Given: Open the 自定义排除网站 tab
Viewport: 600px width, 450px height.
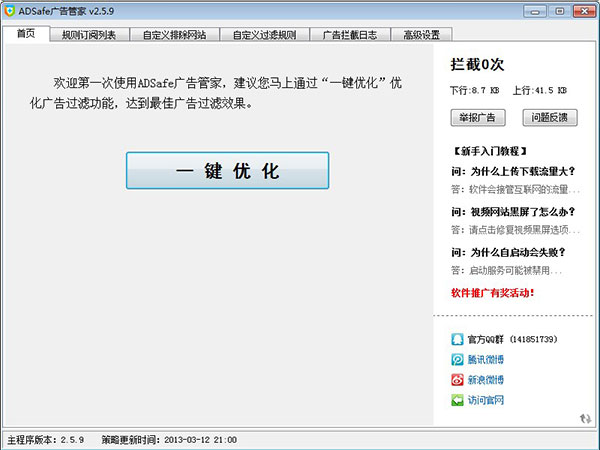Looking at the screenshot, I should (x=174, y=35).
